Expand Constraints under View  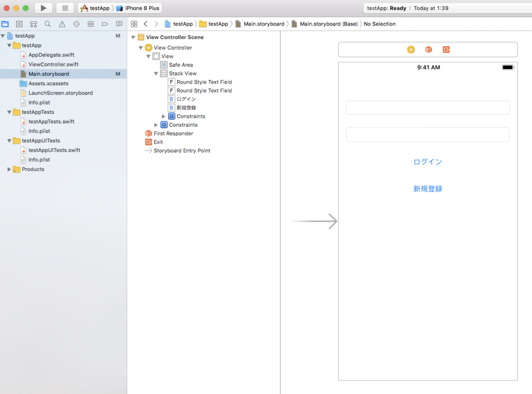point(156,125)
